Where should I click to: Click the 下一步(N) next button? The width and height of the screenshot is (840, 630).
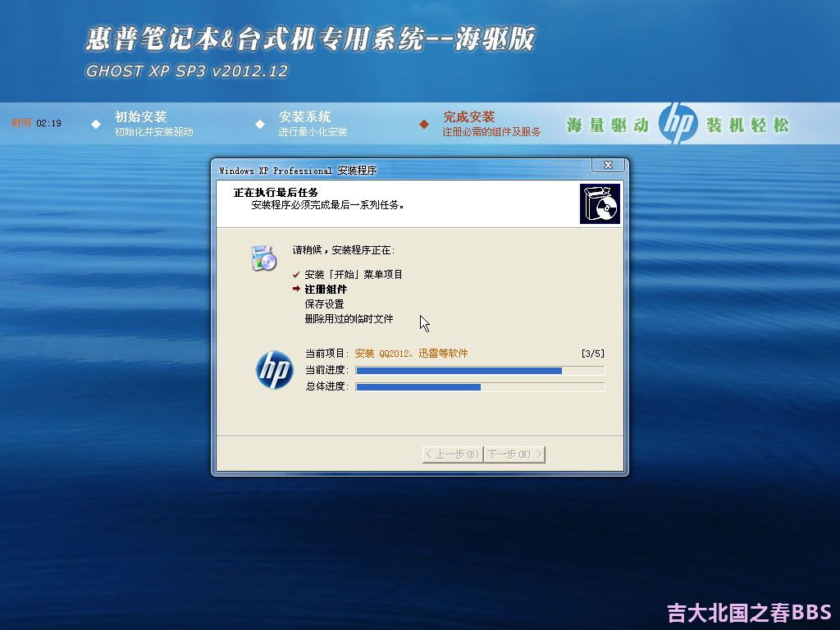(x=514, y=454)
